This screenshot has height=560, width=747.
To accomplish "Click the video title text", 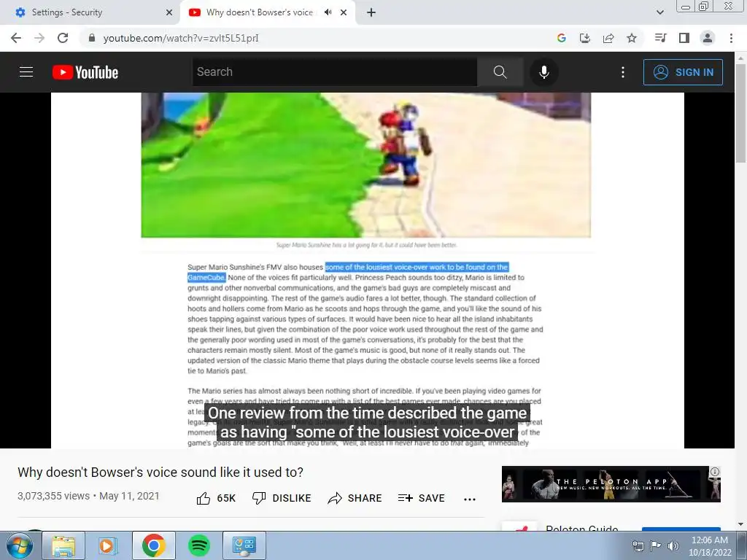I will point(160,472).
